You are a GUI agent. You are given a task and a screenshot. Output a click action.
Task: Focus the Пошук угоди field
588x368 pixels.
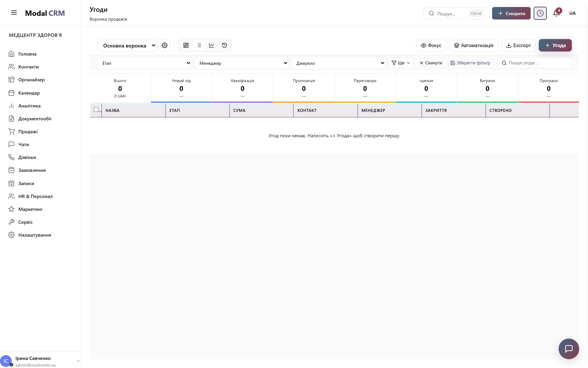(534, 63)
